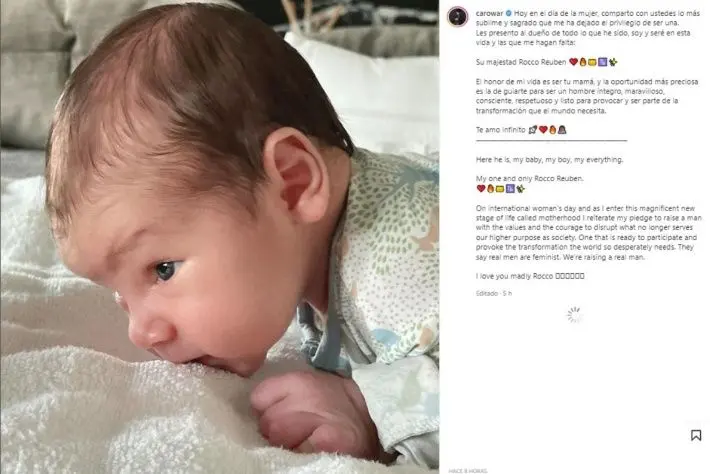Click the Here he is, my baby line

tap(549, 160)
